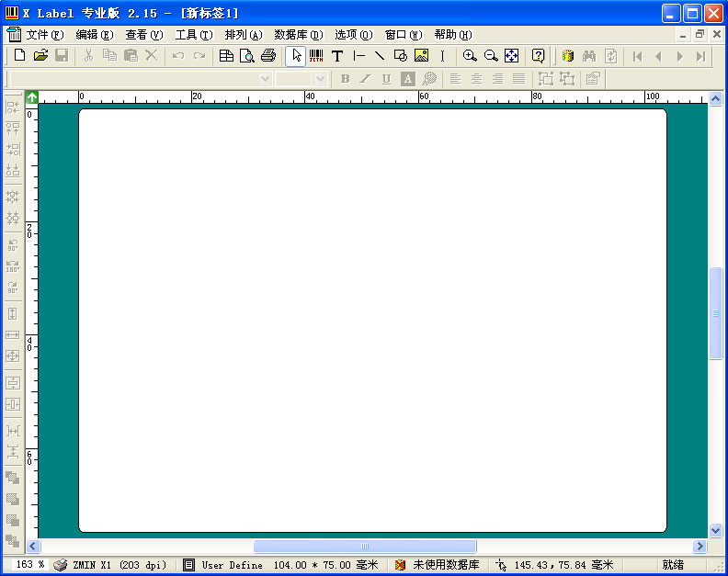Click the undo arrow icon

tap(178, 56)
